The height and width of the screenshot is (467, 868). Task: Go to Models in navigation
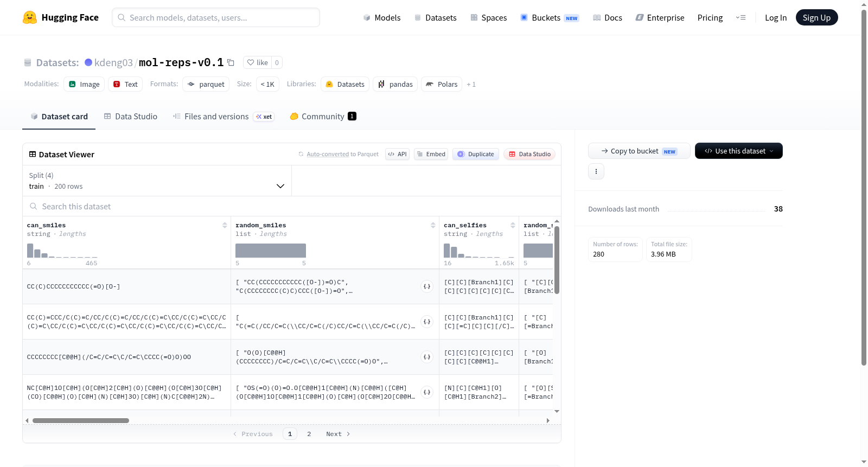[x=382, y=17]
